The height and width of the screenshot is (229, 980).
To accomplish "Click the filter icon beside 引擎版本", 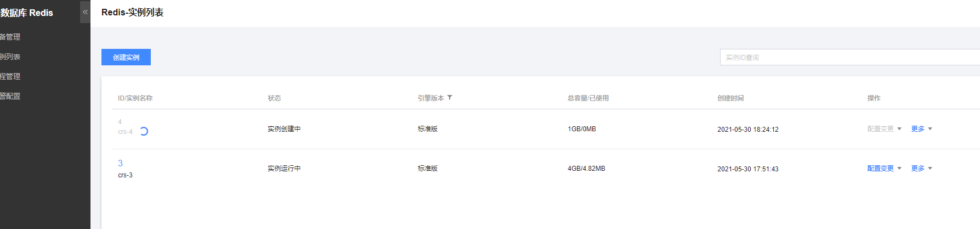I will [450, 98].
